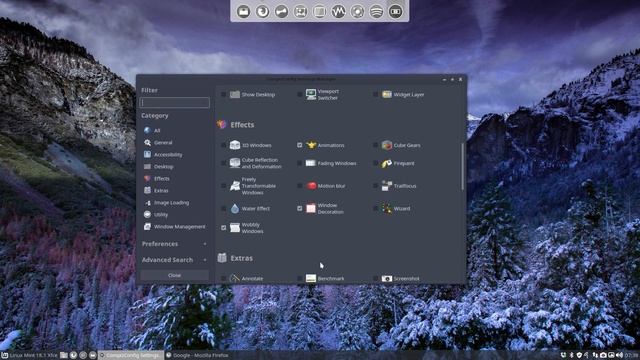Enable the Water Effect checkbox
The width and height of the screenshot is (640, 360).
tap(223, 209)
